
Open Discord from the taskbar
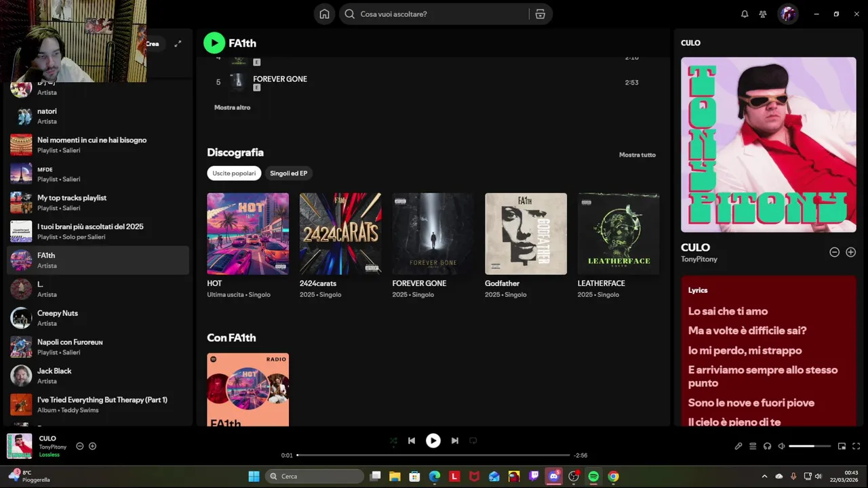click(554, 476)
